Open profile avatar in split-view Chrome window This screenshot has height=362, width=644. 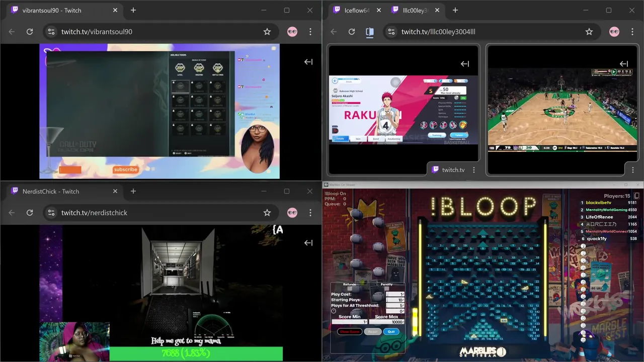point(614,32)
